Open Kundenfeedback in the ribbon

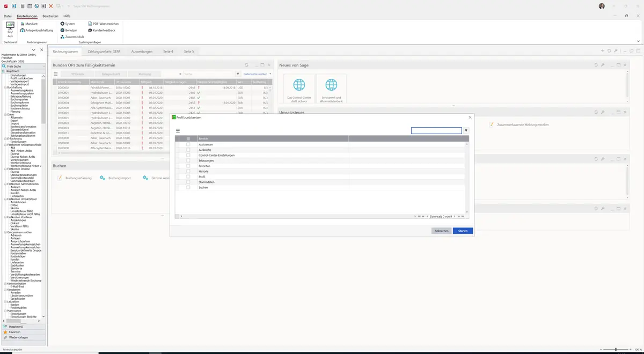coord(101,31)
